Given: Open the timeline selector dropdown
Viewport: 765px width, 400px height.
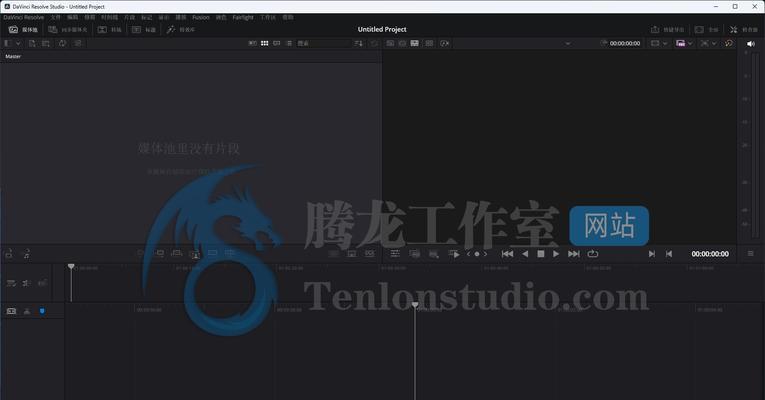Looking at the screenshot, I should [567, 43].
